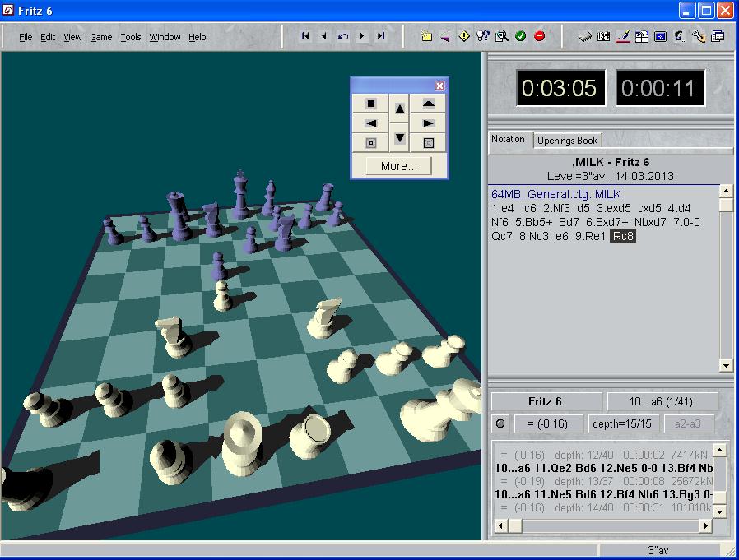Click the = (-0.16) evaluation box
This screenshot has height=560, width=739.
click(x=547, y=423)
